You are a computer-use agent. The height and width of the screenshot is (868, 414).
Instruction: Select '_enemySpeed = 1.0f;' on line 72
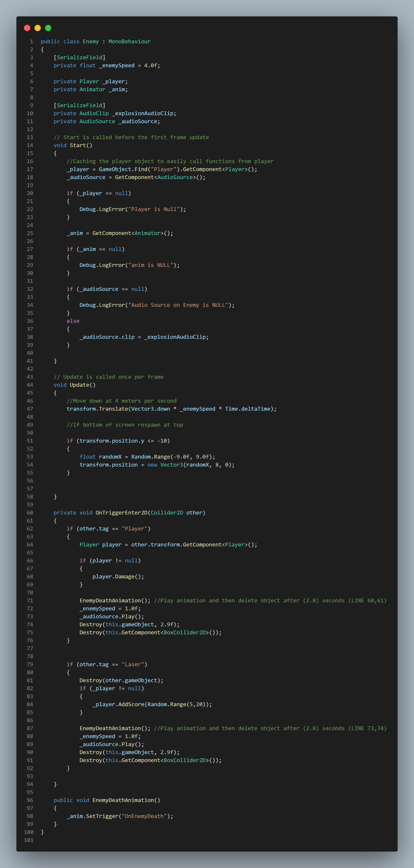click(110, 608)
